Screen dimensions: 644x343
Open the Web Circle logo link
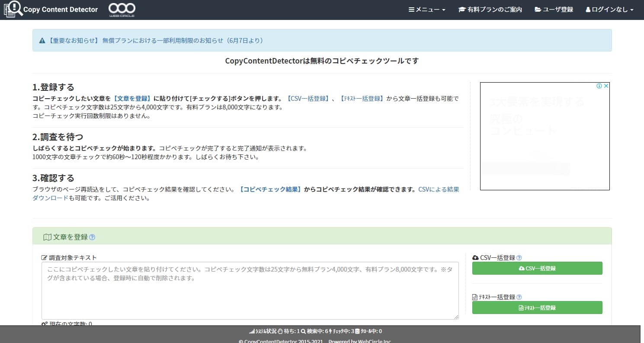tap(122, 10)
